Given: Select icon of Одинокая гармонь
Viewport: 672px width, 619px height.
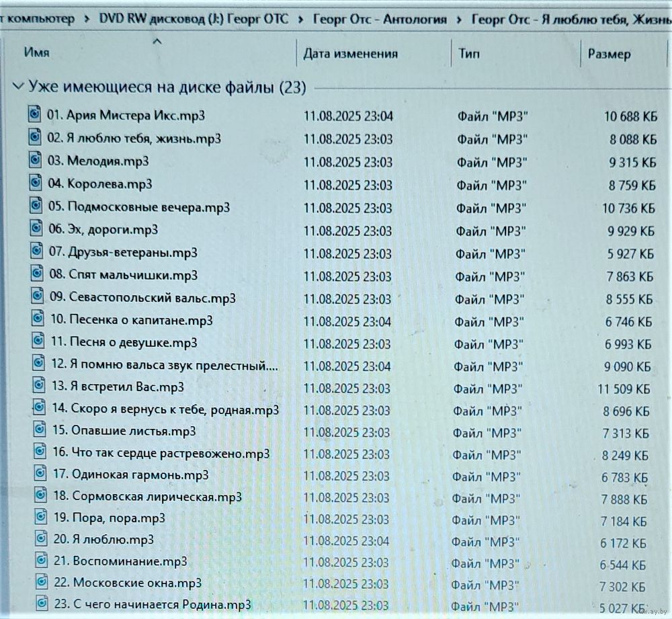Looking at the screenshot, I should coord(40,473).
